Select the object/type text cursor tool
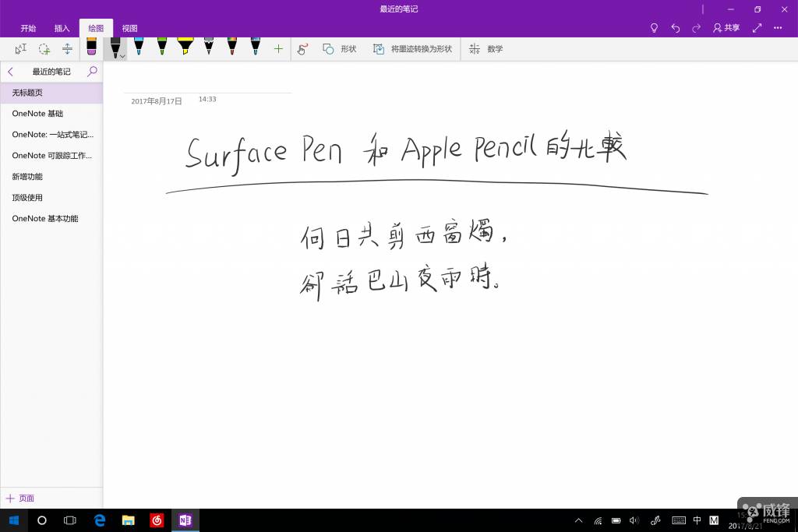798x532 pixels. click(21, 49)
